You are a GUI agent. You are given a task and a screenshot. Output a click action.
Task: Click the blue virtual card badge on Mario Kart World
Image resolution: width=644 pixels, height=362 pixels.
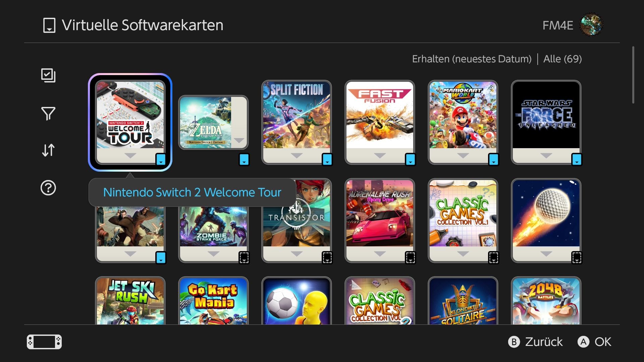point(493,160)
